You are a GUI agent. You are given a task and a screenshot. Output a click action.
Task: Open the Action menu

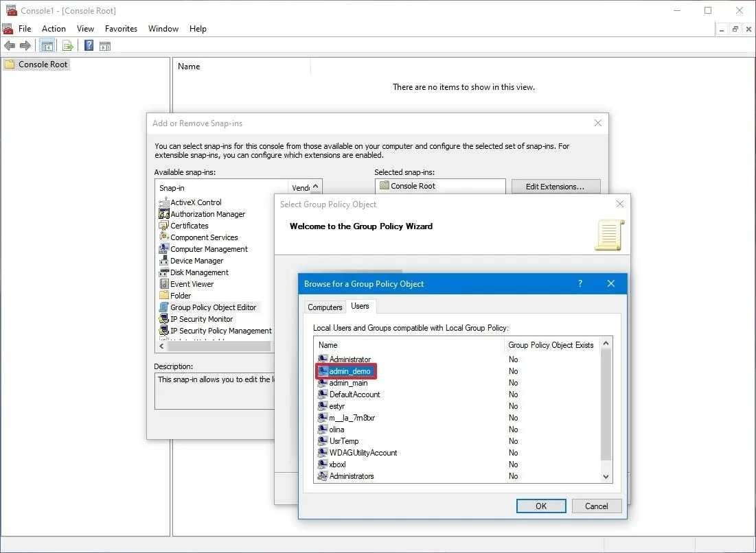point(54,29)
